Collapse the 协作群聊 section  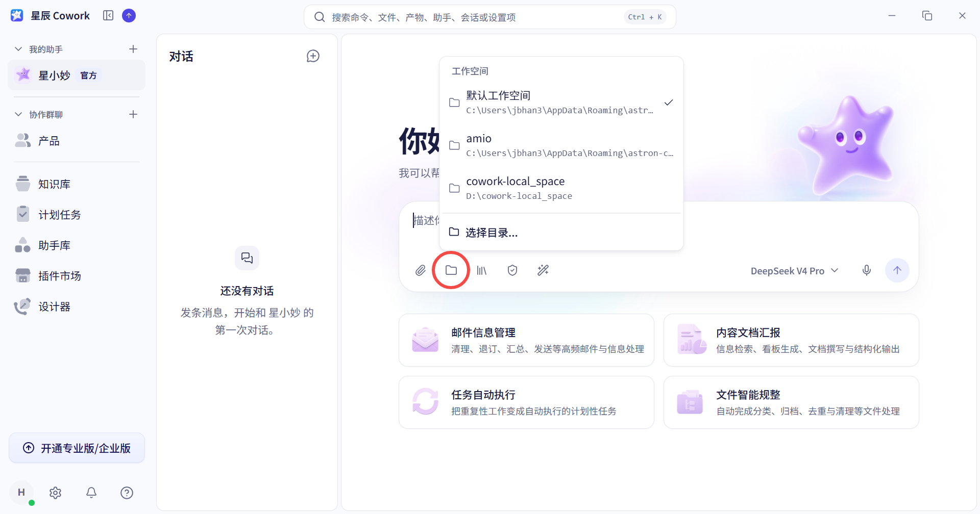click(x=18, y=114)
